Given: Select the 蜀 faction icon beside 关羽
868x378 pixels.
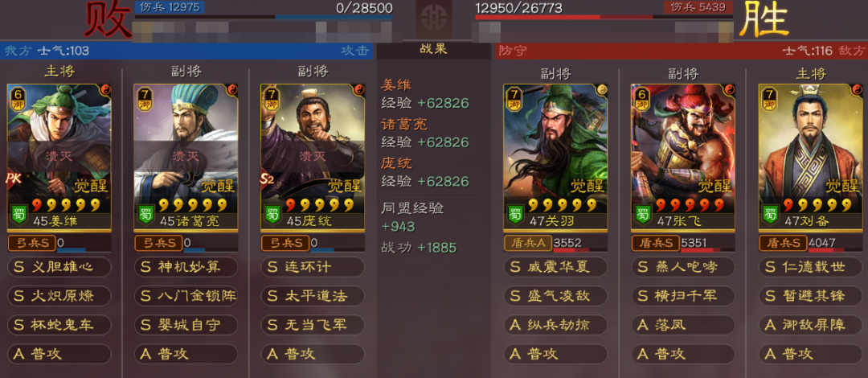Looking at the screenshot, I should click(x=515, y=215).
